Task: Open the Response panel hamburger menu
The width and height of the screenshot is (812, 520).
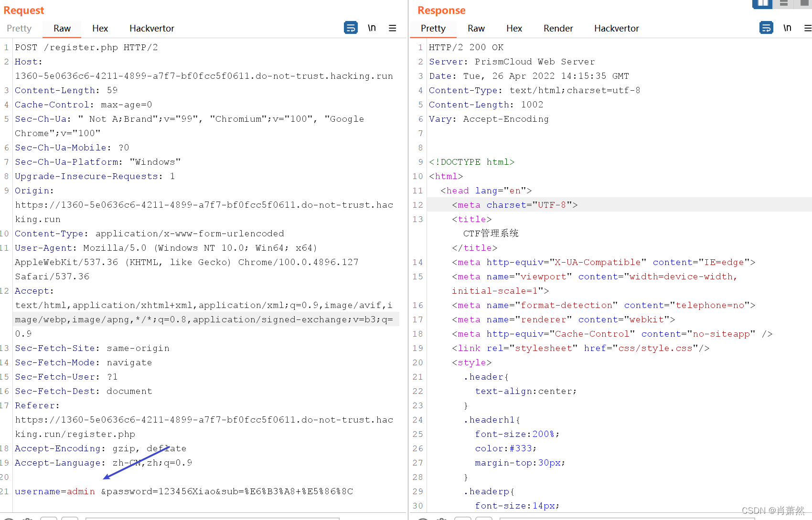Action: 808,28
